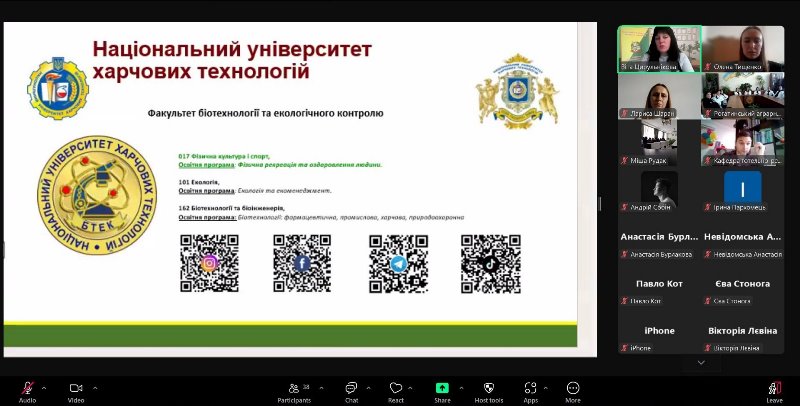Select Анастасія Бурл... participant tile
The width and height of the screenshot is (800, 406).
tap(660, 237)
